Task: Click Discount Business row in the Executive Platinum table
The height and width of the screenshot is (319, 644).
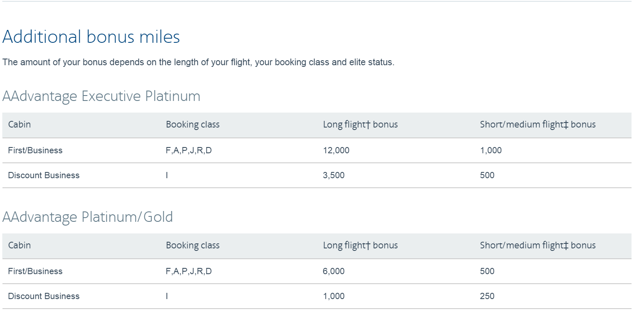Action: [x=44, y=175]
